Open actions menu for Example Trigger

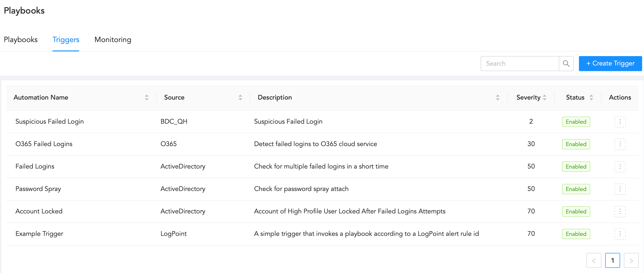pyautogui.click(x=620, y=234)
